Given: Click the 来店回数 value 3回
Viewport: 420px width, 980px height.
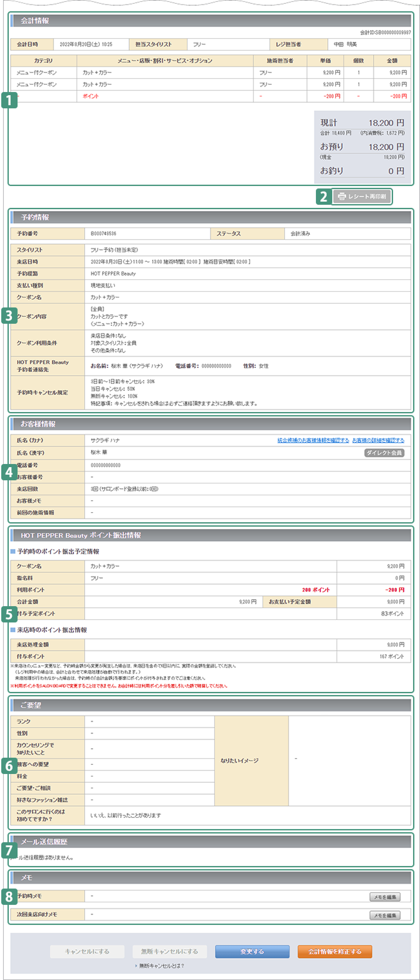Looking at the screenshot, I should click(x=95, y=488).
